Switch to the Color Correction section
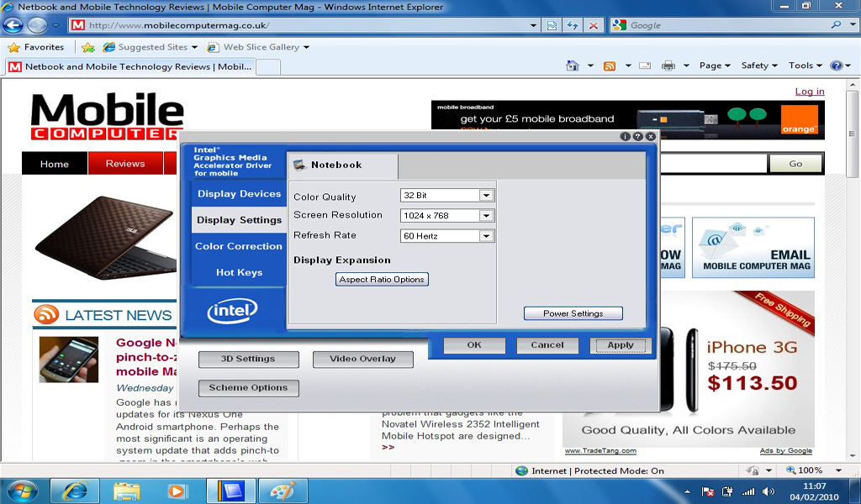Screen dimensions: 861x504 click(239, 246)
